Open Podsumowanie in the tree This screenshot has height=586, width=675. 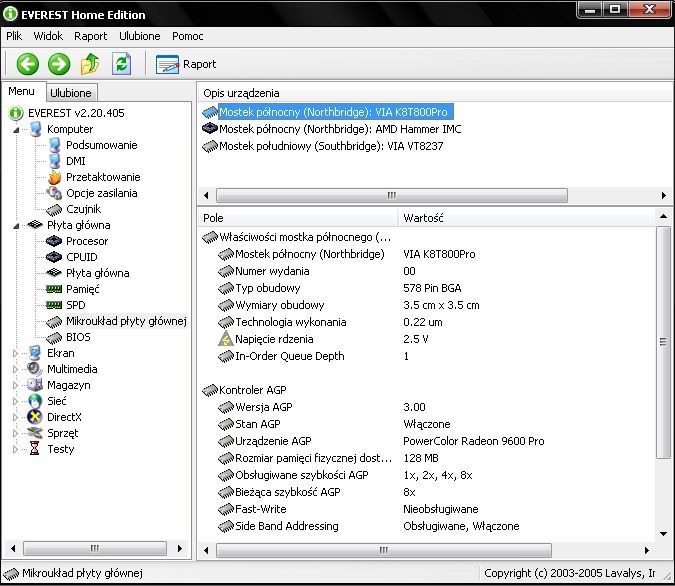click(x=102, y=145)
